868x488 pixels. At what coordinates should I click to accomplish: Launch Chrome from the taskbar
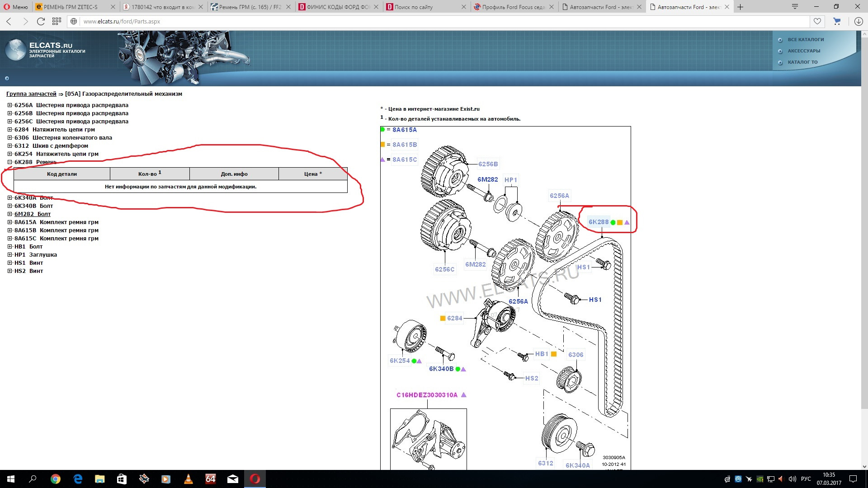56,479
